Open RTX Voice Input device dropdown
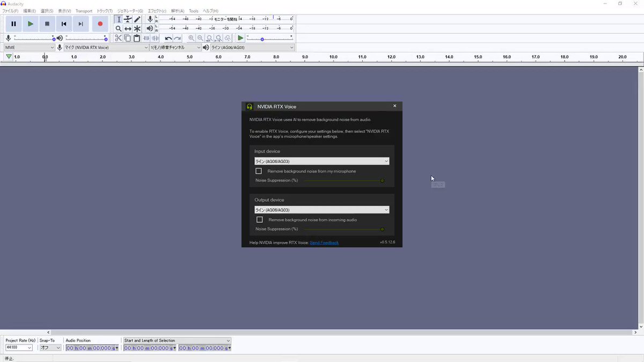The height and width of the screenshot is (362, 644). [321, 161]
